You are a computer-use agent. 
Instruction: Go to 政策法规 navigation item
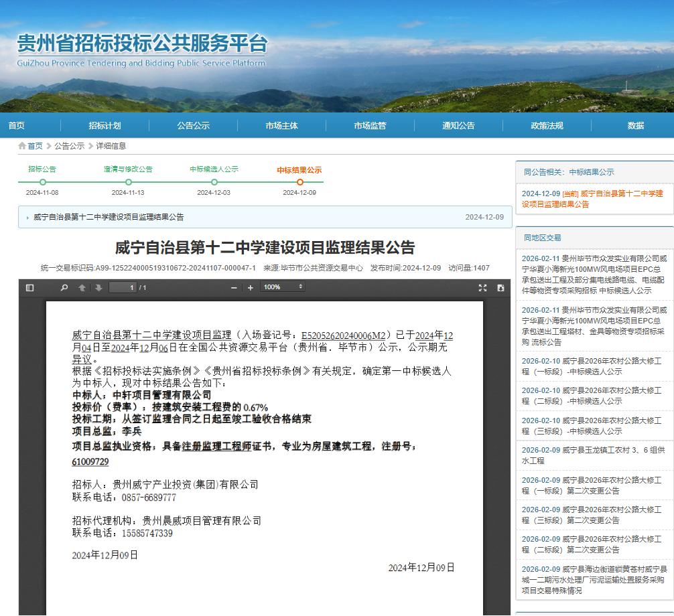point(547,126)
